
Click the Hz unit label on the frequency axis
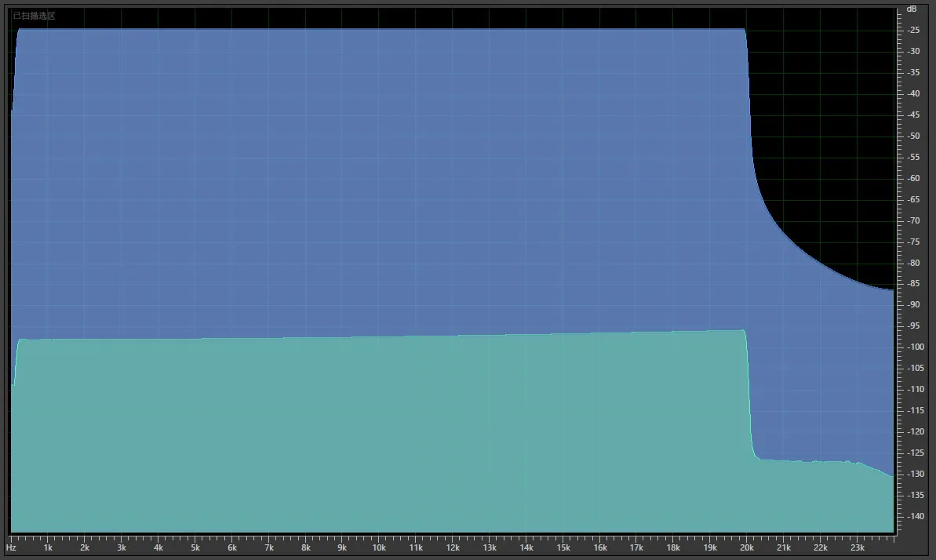click(11, 547)
